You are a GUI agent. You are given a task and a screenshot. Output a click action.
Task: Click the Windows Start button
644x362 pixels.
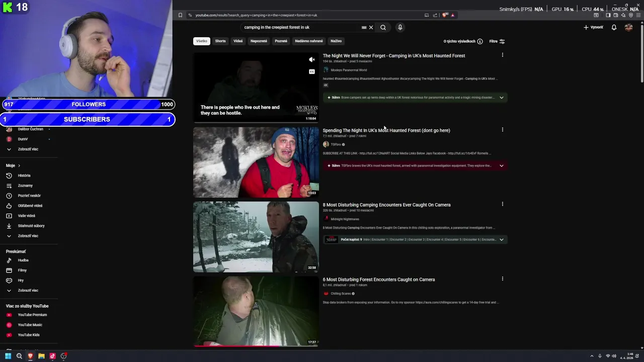[8, 356]
